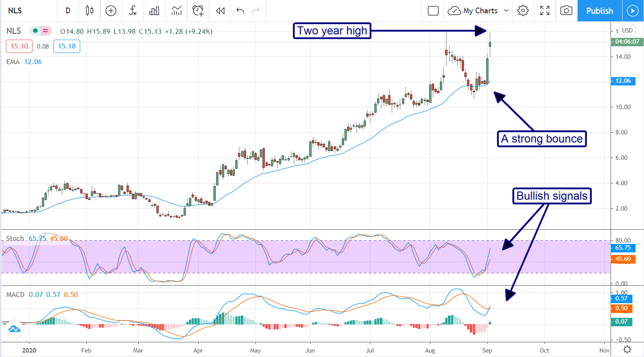Open the fx Indicators menu

(133, 11)
